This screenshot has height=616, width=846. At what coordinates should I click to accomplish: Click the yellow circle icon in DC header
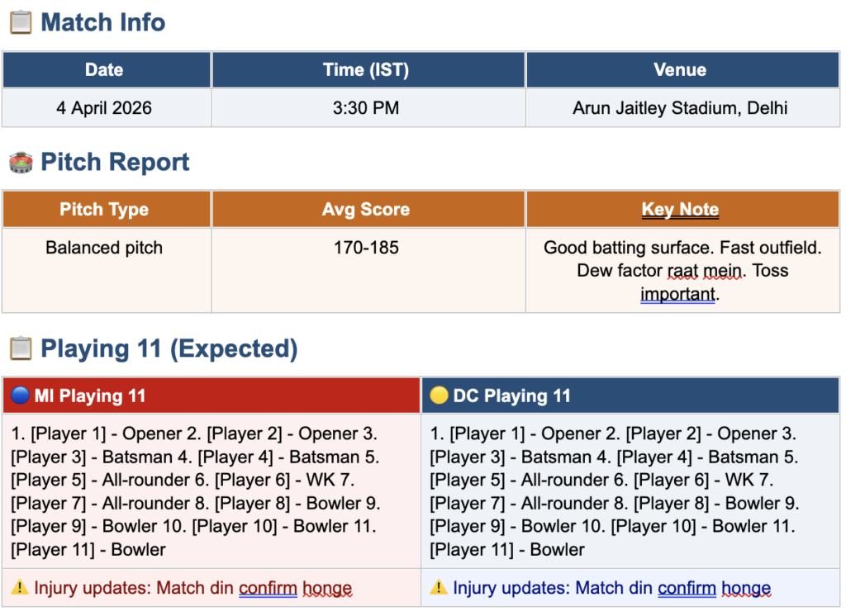pos(439,396)
